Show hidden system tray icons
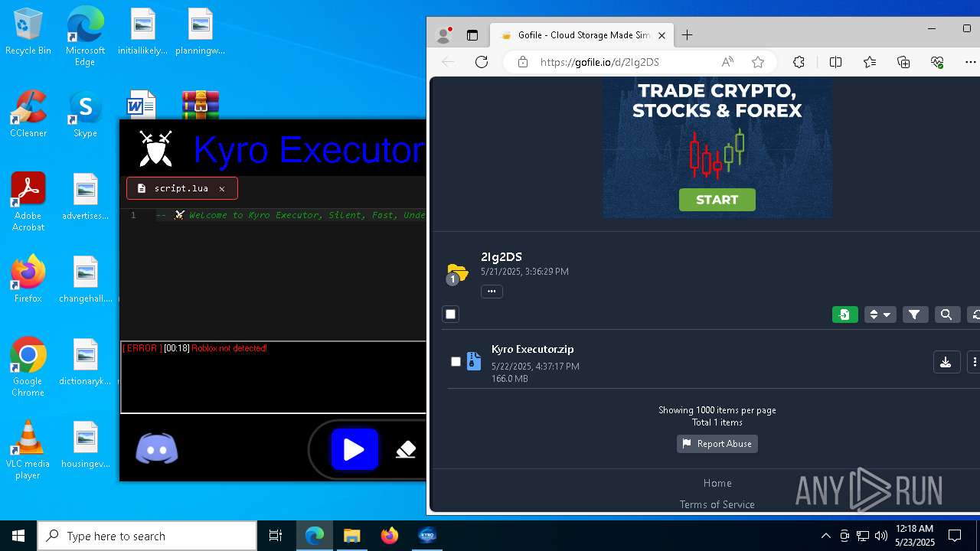The height and width of the screenshot is (551, 980). click(x=825, y=536)
